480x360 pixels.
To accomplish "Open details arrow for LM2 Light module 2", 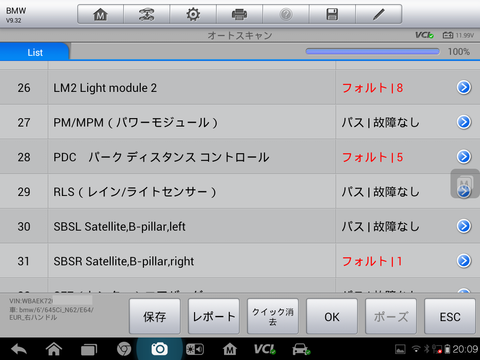I will click(x=464, y=87).
